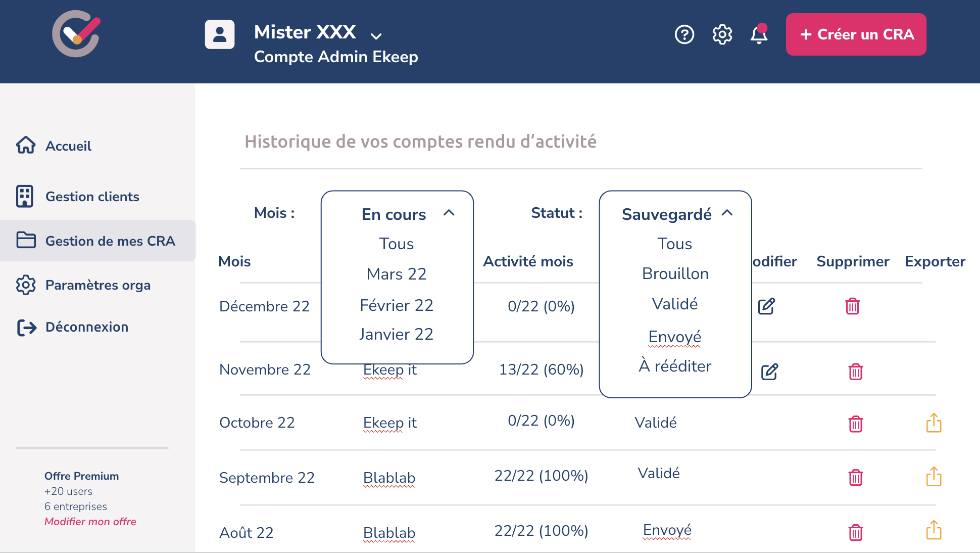Go to Gestion clients page
The width and height of the screenshot is (980, 553).
pos(92,197)
